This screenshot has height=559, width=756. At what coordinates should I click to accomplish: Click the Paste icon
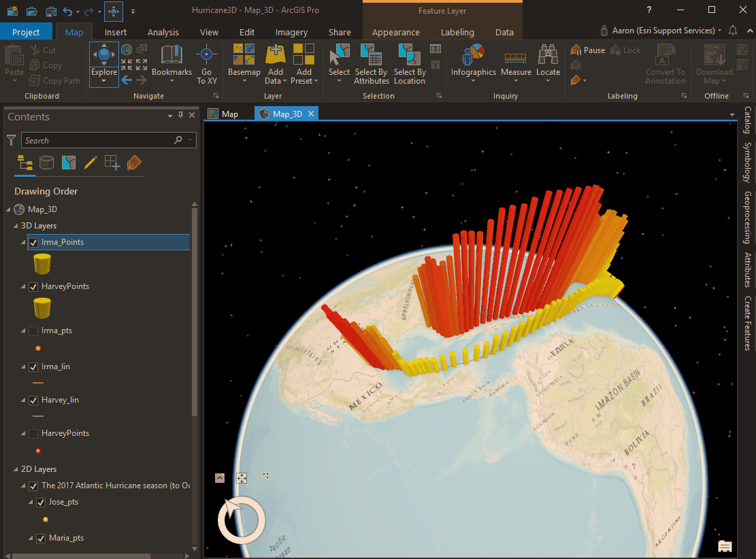tap(14, 56)
